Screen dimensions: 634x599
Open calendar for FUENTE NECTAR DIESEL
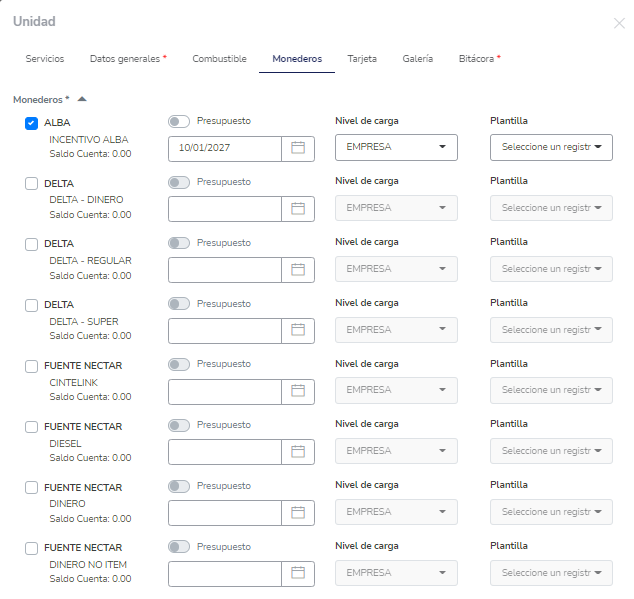(297, 452)
